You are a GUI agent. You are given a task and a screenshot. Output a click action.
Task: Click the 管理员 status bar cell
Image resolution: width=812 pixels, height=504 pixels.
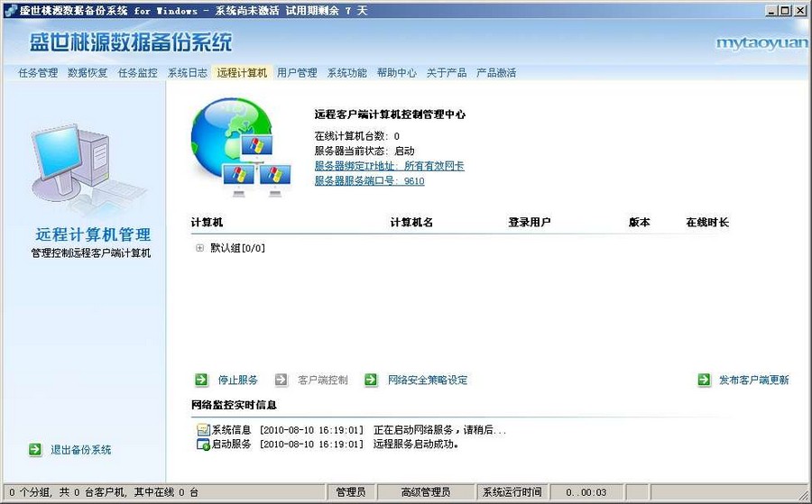(x=351, y=492)
